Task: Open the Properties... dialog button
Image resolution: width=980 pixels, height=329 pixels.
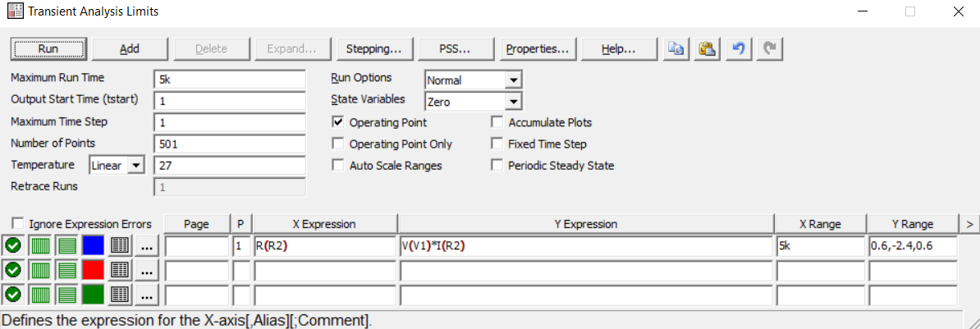Action: pyautogui.click(x=538, y=48)
